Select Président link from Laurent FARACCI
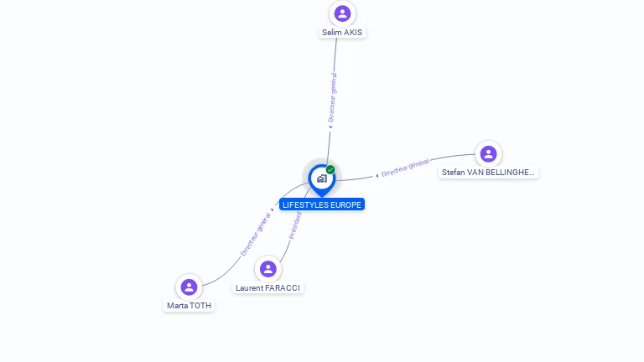The image size is (644, 362). (x=295, y=225)
